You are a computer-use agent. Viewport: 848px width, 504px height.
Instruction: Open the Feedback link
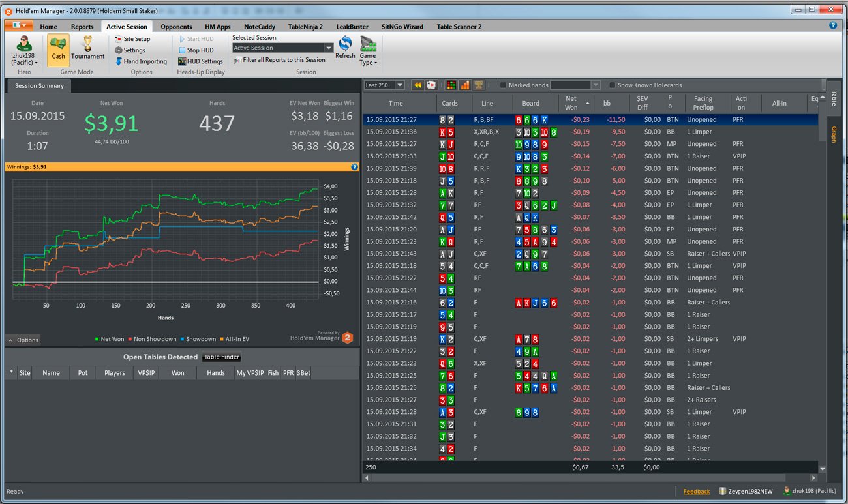[x=696, y=491]
